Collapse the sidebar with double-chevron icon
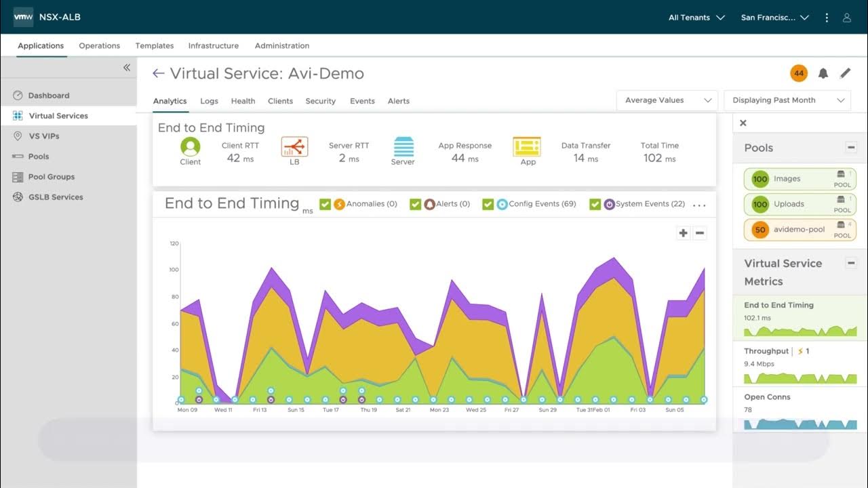868x488 pixels. pyautogui.click(x=126, y=68)
